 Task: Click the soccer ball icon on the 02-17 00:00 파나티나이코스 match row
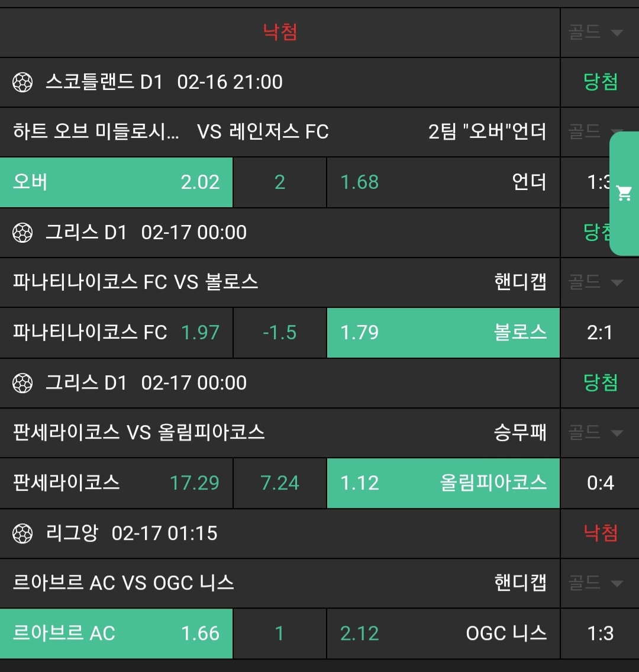click(x=22, y=233)
